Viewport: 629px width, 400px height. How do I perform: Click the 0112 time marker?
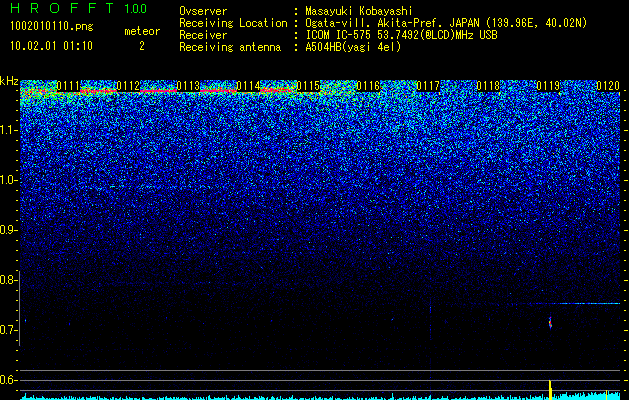tap(128, 86)
